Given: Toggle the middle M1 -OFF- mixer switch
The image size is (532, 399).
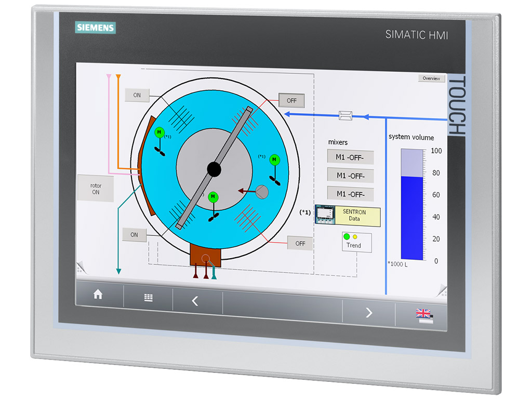Looking at the screenshot, I should (x=350, y=176).
